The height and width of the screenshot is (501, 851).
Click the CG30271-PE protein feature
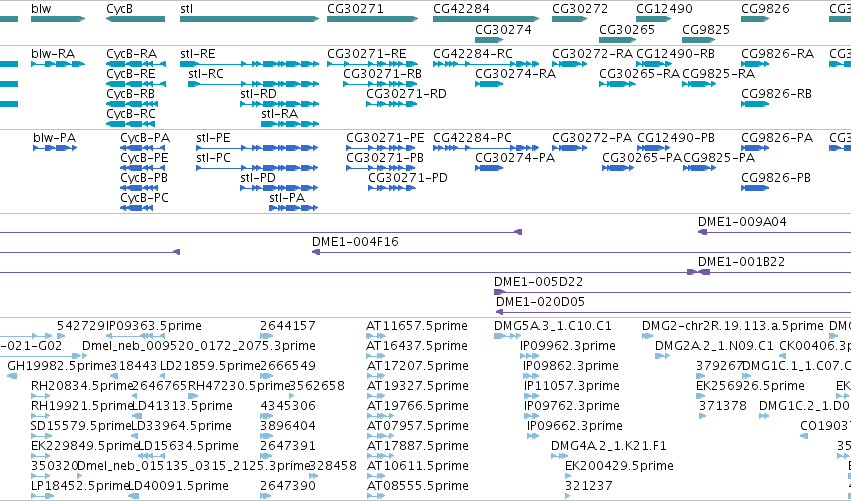(x=382, y=148)
